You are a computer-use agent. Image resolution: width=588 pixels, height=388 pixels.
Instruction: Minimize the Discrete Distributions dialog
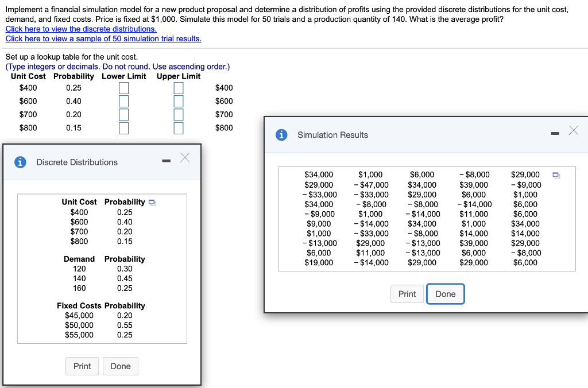167,162
